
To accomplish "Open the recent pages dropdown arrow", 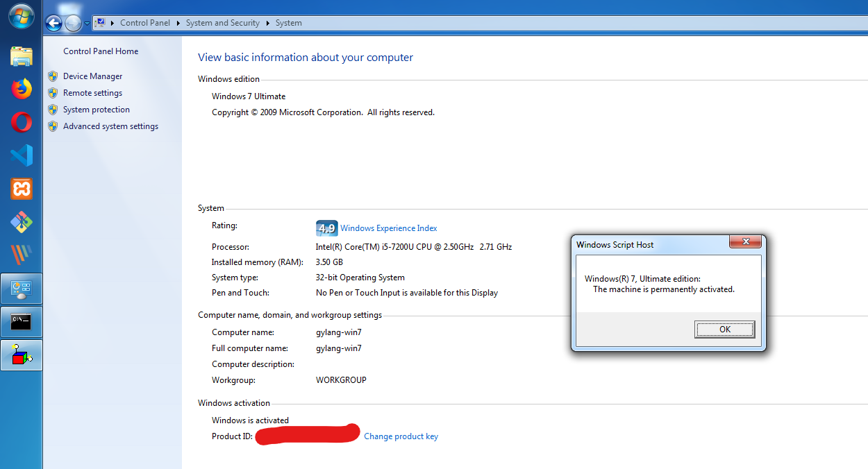I will point(87,24).
